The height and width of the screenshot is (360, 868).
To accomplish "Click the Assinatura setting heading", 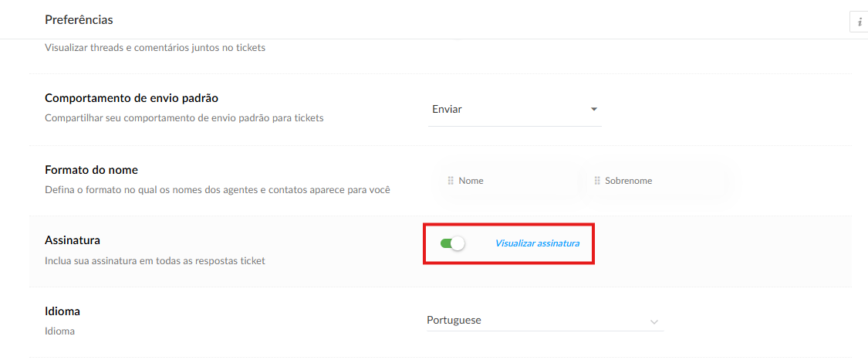I will point(73,240).
